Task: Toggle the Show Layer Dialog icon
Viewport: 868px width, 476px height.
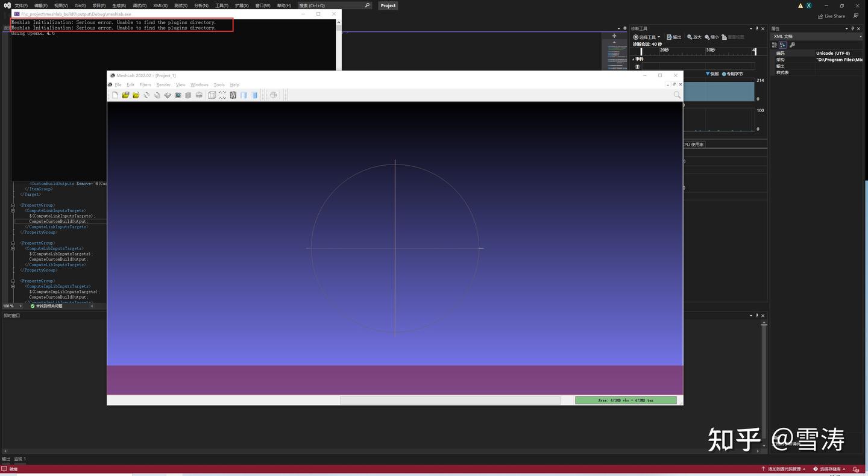Action: 188,95
